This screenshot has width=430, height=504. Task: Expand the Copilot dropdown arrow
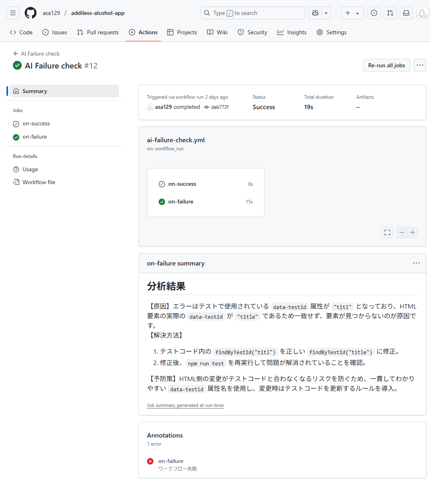point(326,13)
